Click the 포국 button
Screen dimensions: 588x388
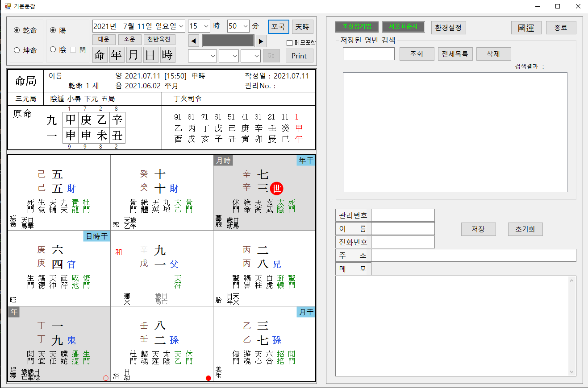coord(279,26)
